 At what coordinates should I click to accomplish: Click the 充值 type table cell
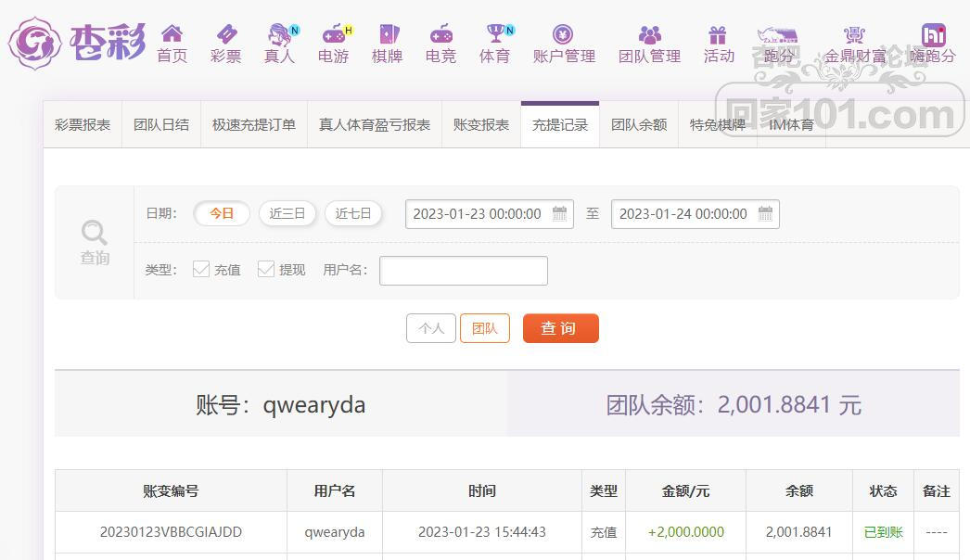pyautogui.click(x=603, y=532)
